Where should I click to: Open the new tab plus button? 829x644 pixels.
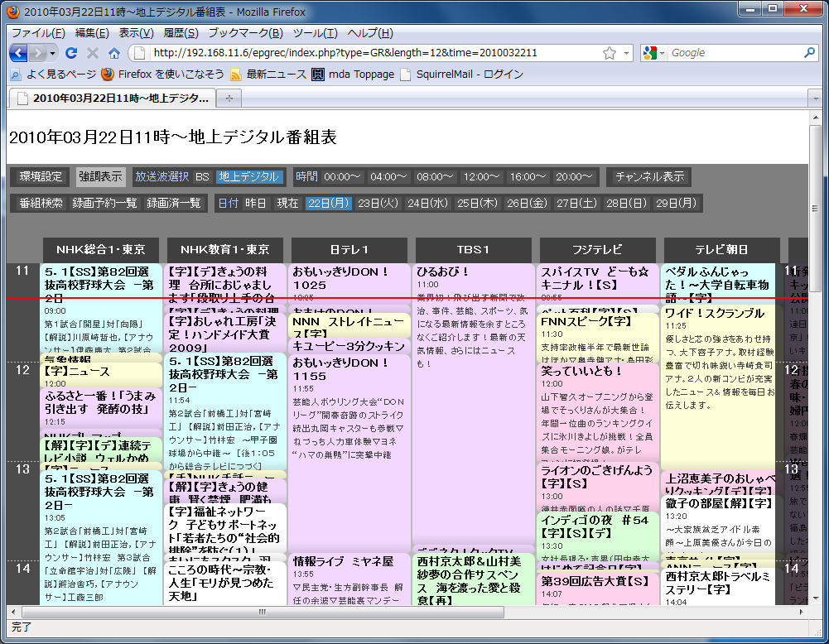click(229, 99)
